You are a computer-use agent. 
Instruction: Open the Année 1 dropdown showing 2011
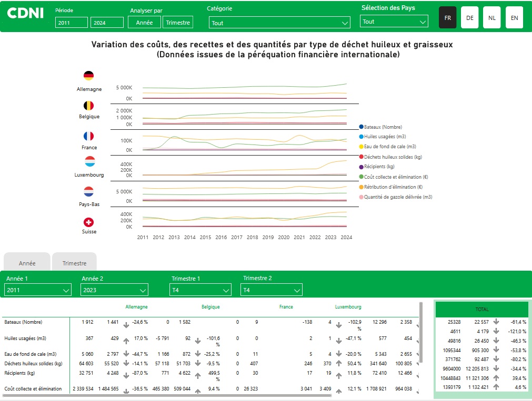tap(37, 290)
